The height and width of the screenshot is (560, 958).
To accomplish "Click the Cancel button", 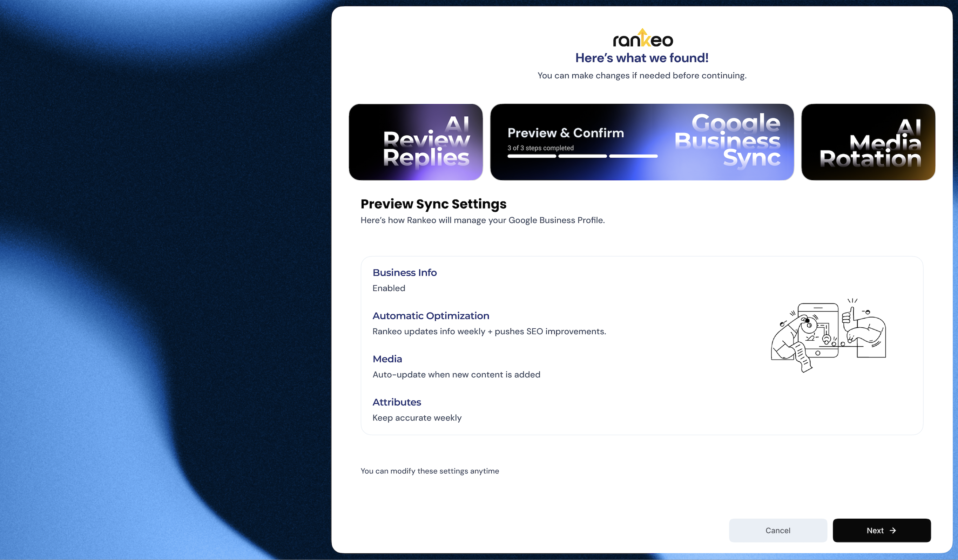I will pos(777,530).
